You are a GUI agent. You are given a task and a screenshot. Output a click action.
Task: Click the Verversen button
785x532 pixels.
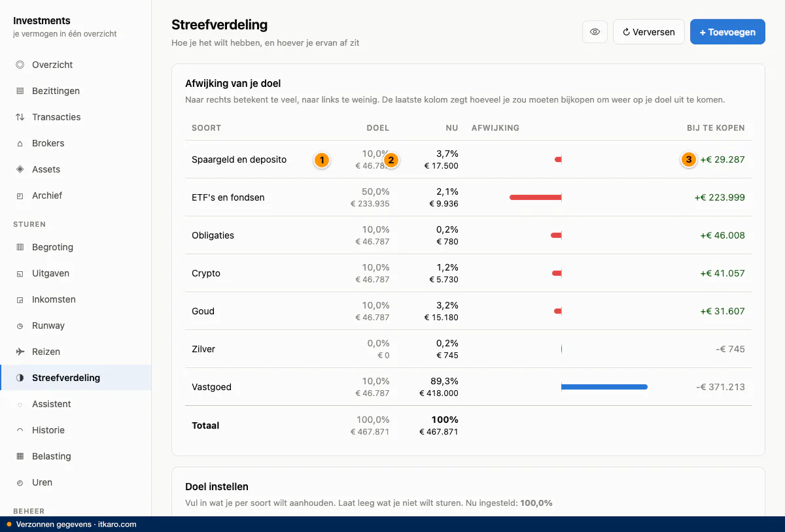tap(648, 31)
